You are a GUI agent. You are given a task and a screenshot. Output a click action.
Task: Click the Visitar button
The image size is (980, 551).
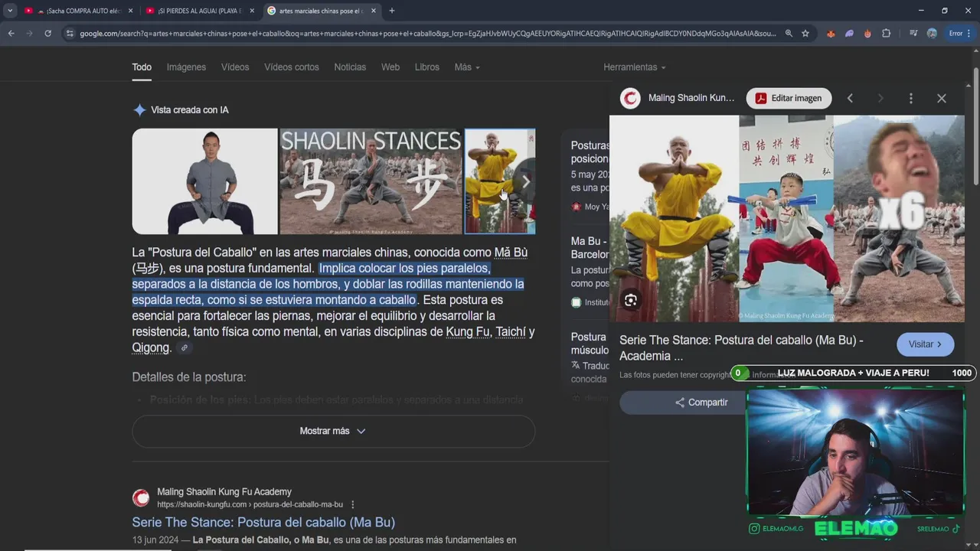point(925,344)
